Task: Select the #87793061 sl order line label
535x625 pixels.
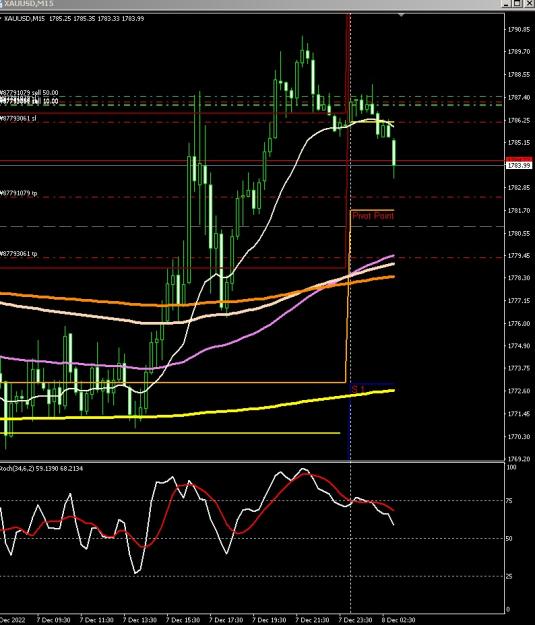Action: click(x=18, y=118)
